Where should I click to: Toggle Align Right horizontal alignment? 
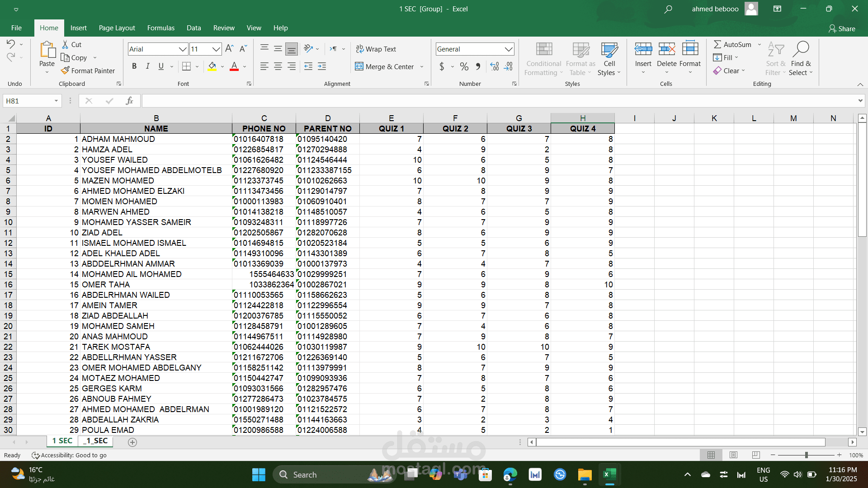point(292,66)
